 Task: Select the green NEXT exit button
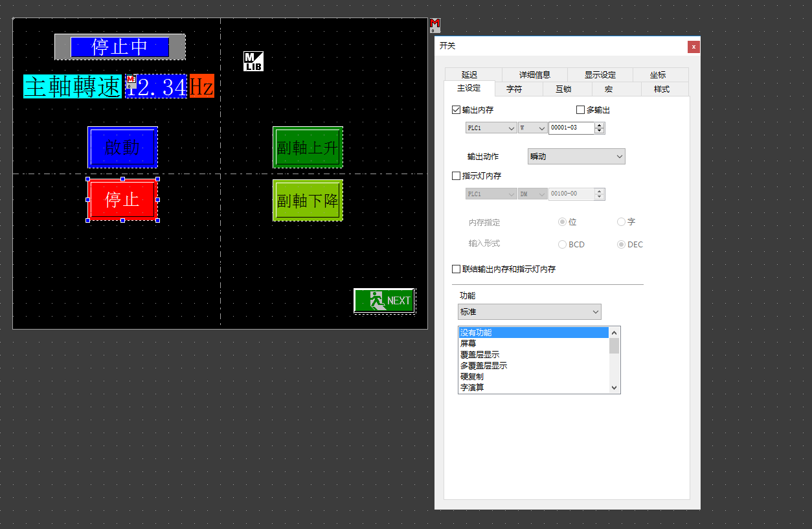pyautogui.click(x=385, y=300)
